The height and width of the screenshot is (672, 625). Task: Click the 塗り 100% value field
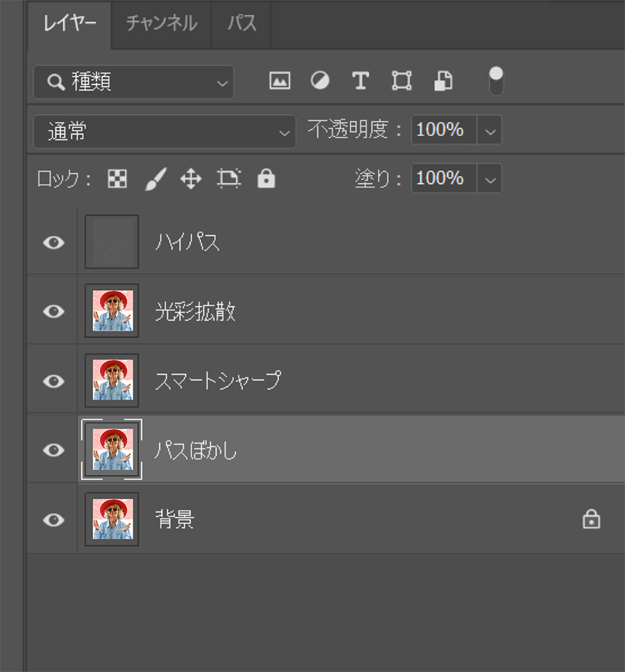[x=444, y=178]
